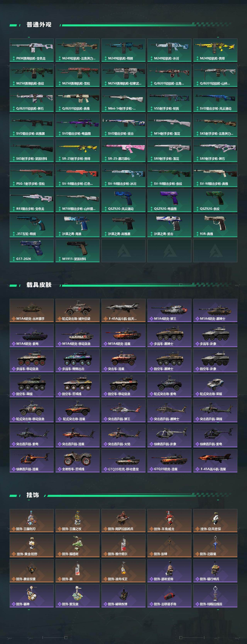The image size is (247, 644).
Task: Open the M1A4坦克-丛林猎手 vehicle skin
Action: coord(31,310)
